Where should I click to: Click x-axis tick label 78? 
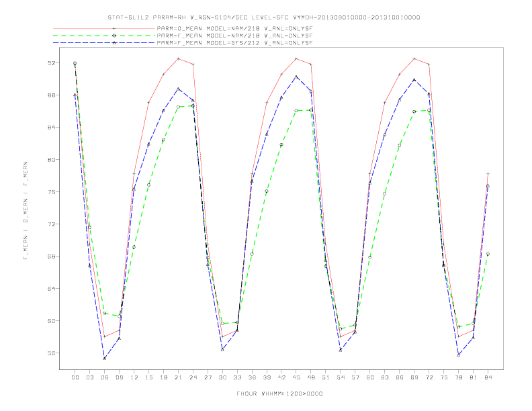459,377
